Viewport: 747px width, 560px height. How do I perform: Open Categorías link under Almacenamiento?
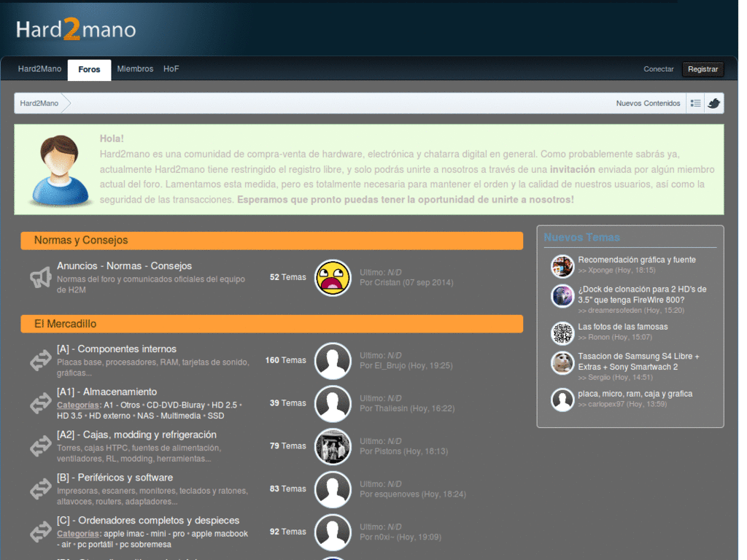pos(77,405)
